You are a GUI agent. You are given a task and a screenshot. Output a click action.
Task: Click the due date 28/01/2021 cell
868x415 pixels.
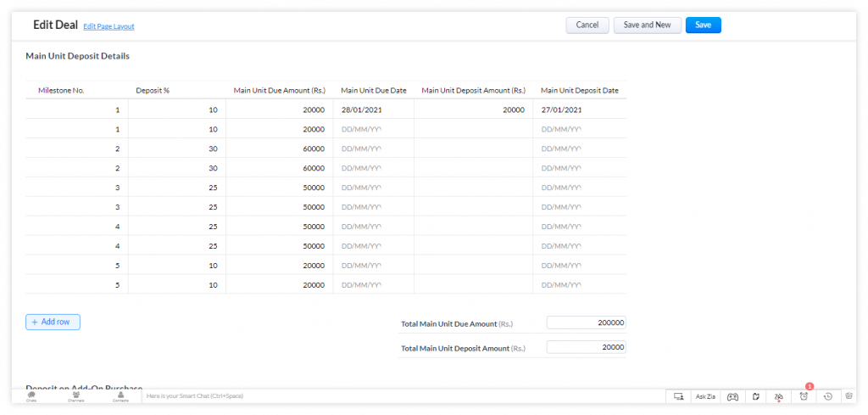pos(373,109)
